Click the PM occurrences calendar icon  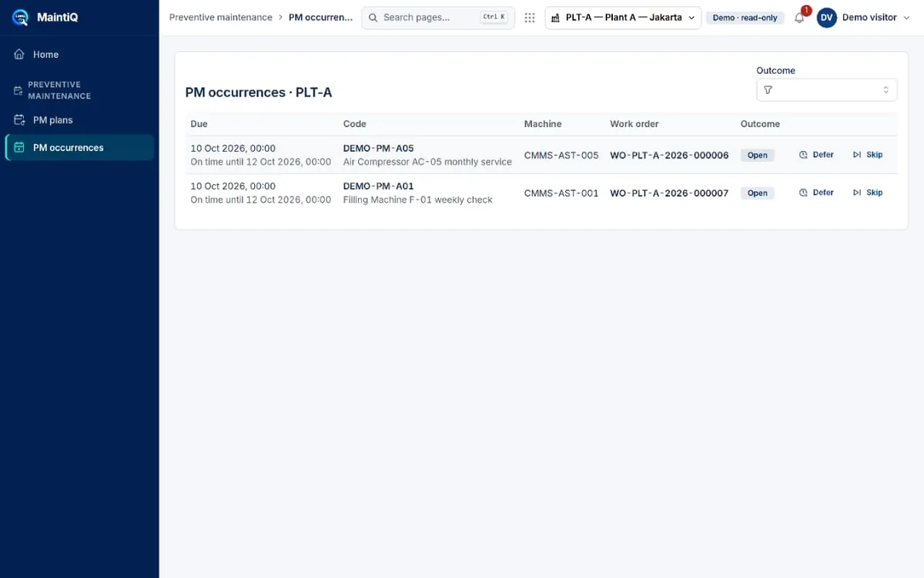[19, 147]
